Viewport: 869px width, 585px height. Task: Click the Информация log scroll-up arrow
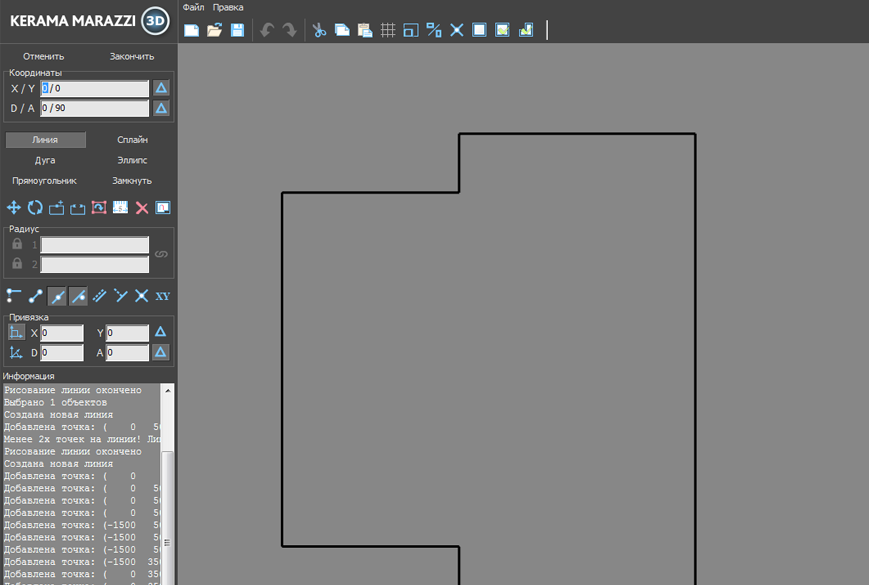click(x=167, y=391)
